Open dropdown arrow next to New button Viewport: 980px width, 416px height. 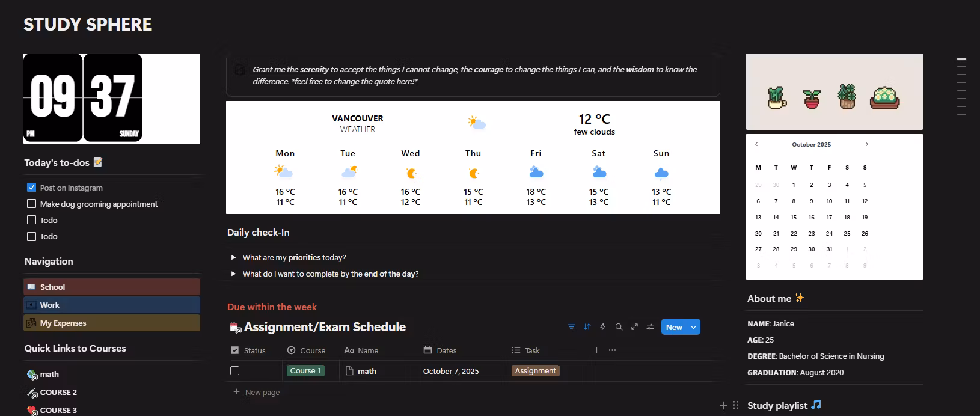pyautogui.click(x=694, y=327)
